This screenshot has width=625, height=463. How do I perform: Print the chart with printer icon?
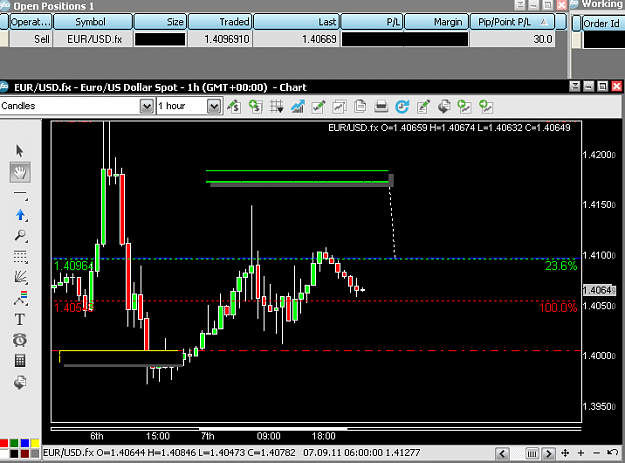coord(381,106)
